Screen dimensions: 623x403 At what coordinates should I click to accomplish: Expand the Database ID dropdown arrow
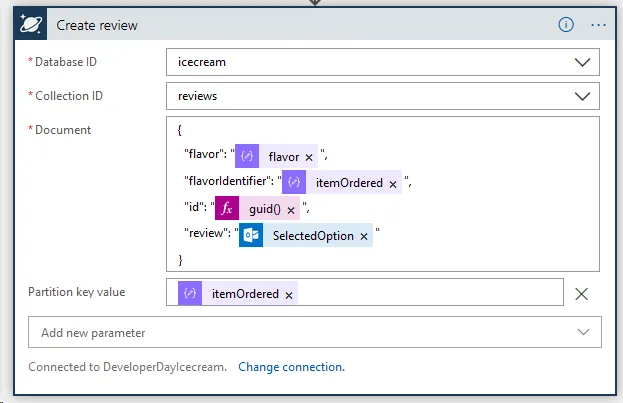pyautogui.click(x=582, y=62)
